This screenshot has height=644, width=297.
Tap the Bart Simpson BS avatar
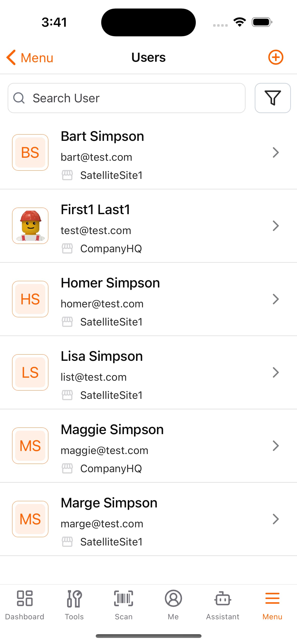tap(30, 152)
